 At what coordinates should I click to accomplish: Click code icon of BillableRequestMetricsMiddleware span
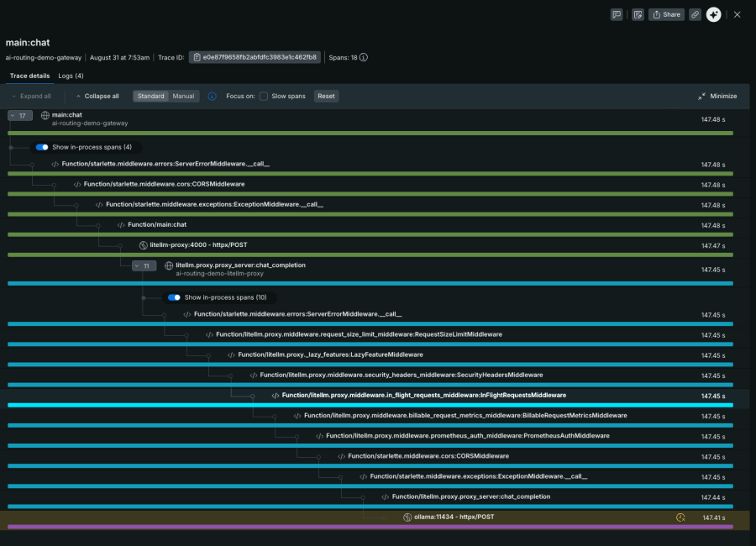[297, 416]
